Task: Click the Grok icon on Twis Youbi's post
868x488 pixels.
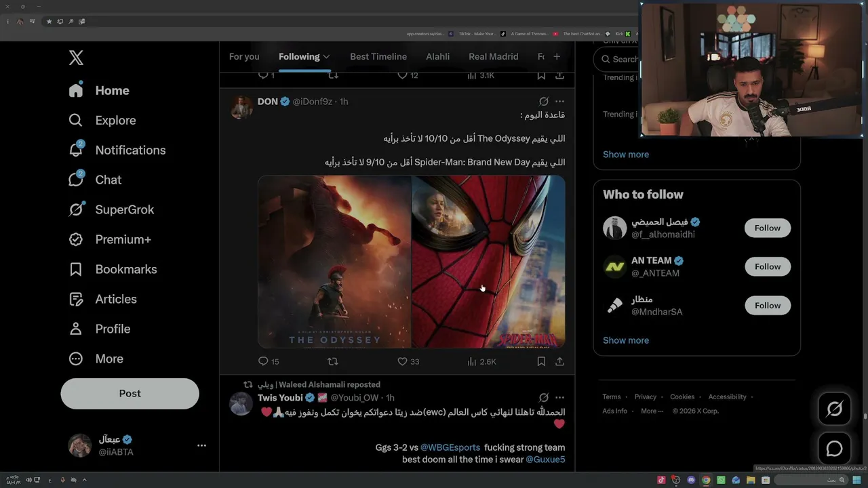Action: pos(543,398)
